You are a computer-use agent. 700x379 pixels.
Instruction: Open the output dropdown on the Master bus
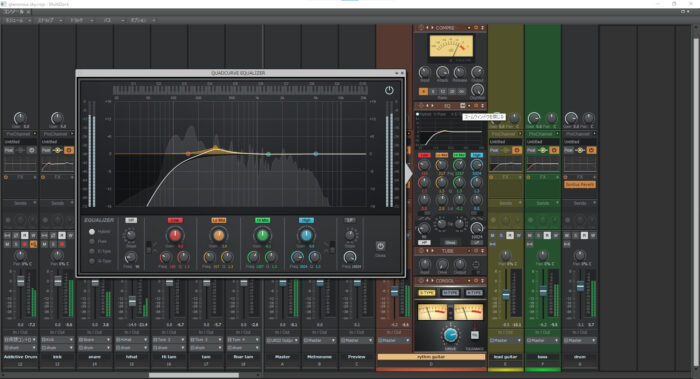[282, 340]
